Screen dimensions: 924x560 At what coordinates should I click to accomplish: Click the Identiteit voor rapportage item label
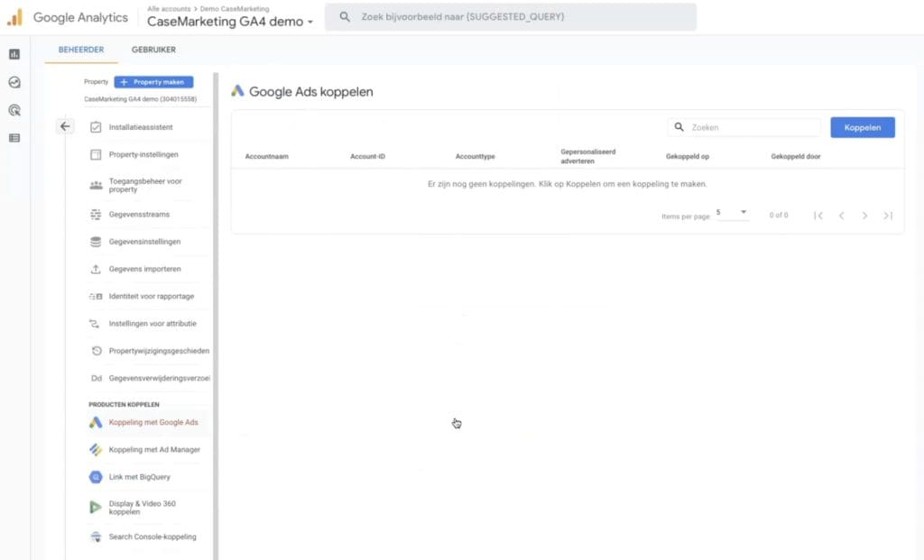152,296
